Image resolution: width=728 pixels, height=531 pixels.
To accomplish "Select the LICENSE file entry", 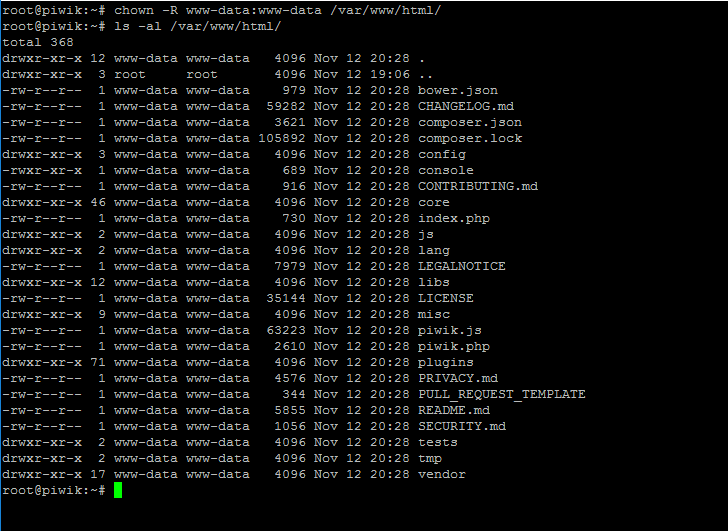I will point(446,298).
